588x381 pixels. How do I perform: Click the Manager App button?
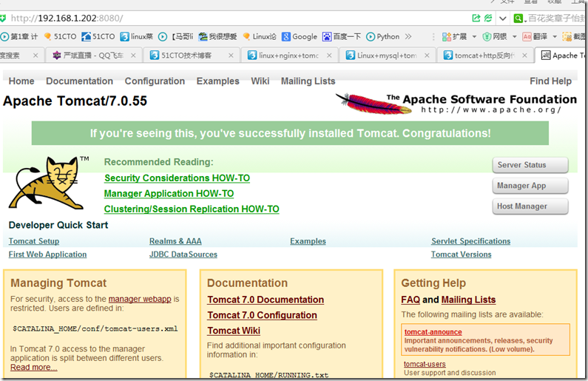coord(530,186)
